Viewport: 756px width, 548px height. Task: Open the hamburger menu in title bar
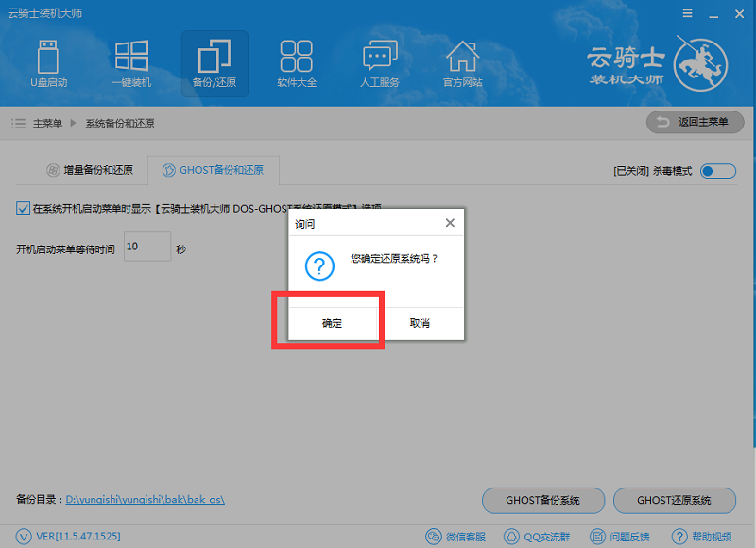[x=688, y=13]
